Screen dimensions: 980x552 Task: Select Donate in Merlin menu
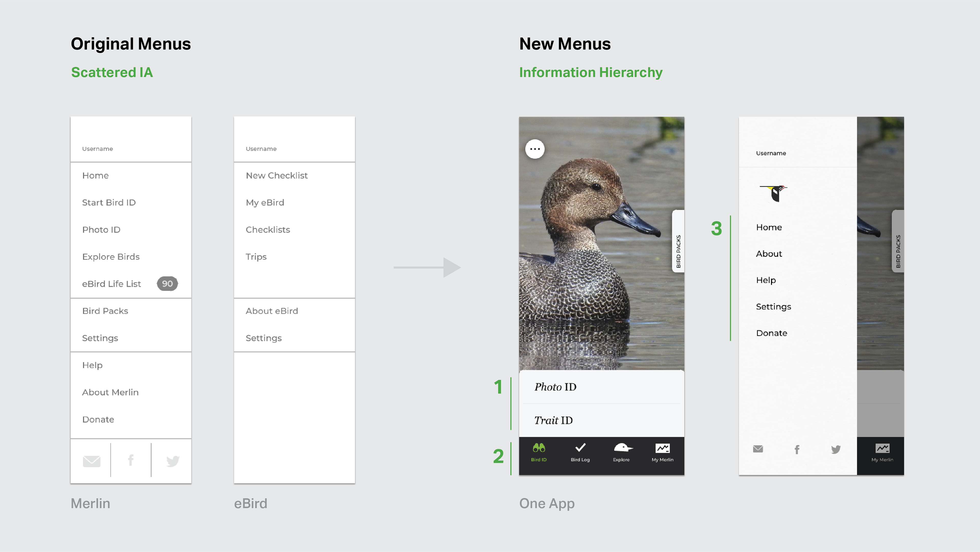click(x=98, y=419)
